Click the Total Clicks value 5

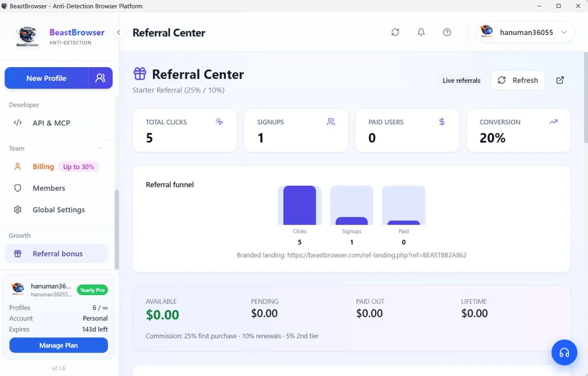pos(149,138)
